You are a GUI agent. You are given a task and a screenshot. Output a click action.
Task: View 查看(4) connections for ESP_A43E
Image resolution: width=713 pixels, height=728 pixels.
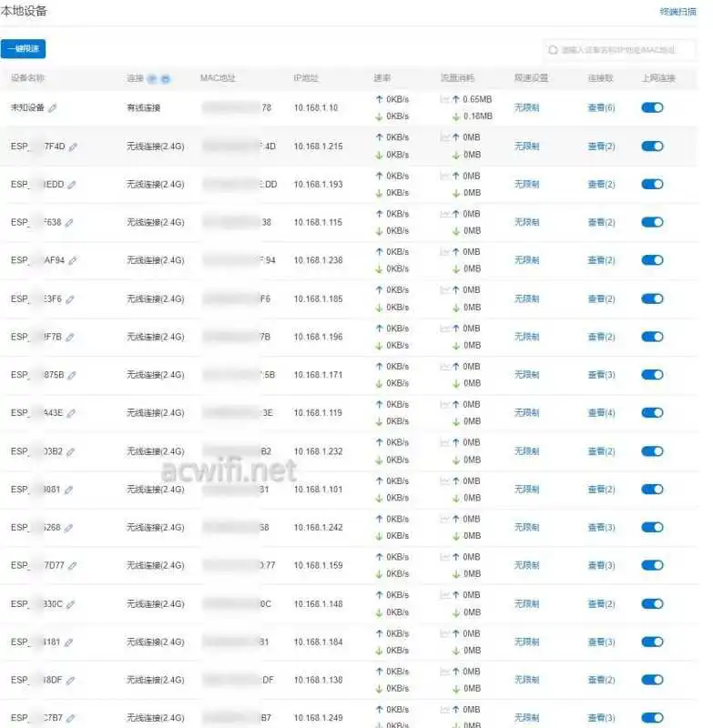[601, 413]
